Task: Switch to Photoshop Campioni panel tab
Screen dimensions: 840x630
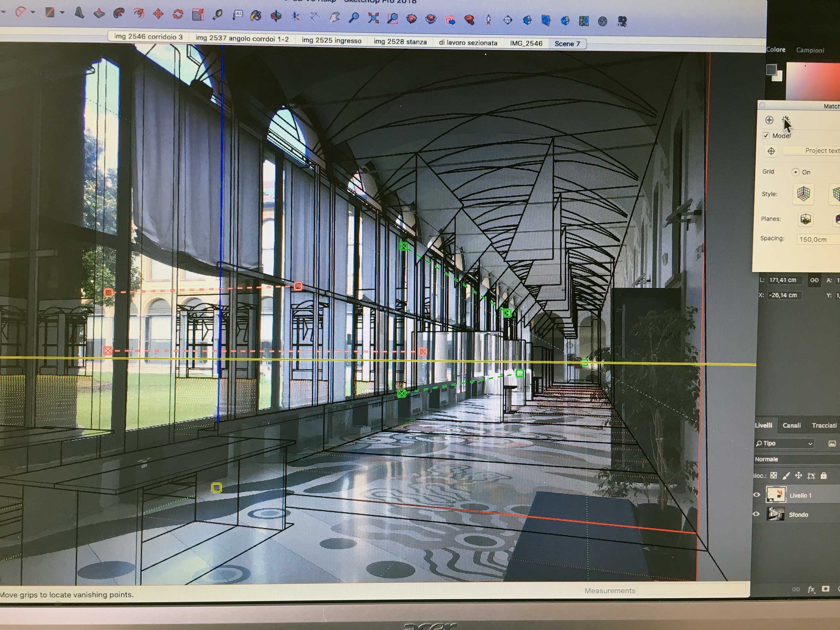Action: point(810,50)
